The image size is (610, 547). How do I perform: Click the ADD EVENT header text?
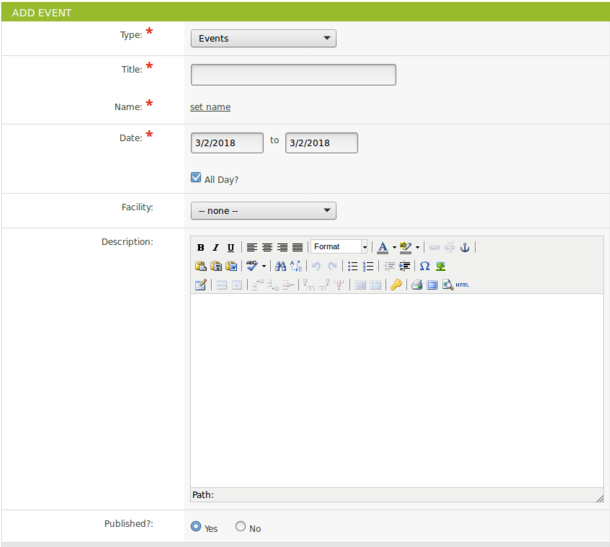[x=41, y=13]
